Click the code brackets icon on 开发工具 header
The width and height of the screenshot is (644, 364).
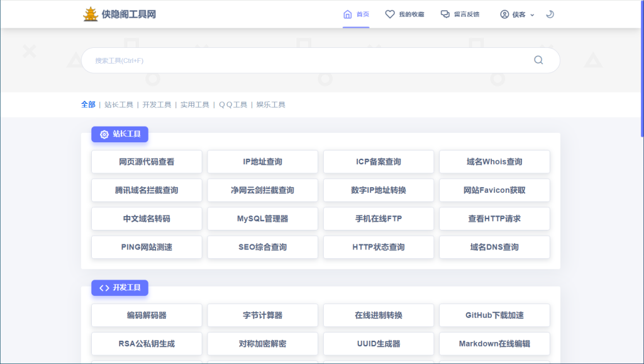[104, 287]
